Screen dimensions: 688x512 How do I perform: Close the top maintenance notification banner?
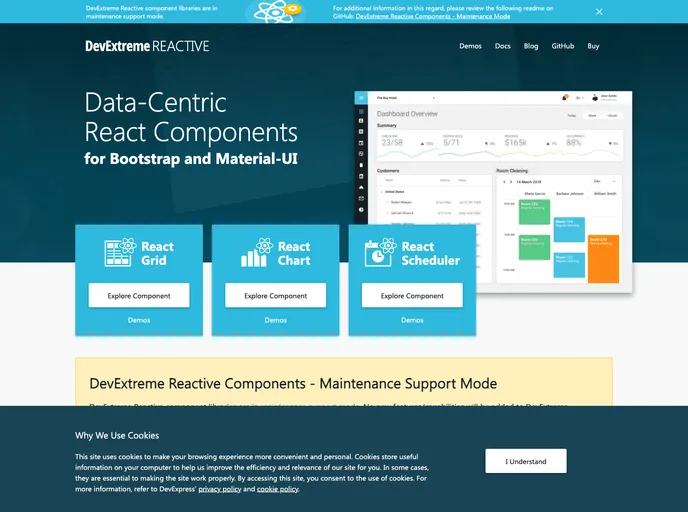(x=599, y=12)
